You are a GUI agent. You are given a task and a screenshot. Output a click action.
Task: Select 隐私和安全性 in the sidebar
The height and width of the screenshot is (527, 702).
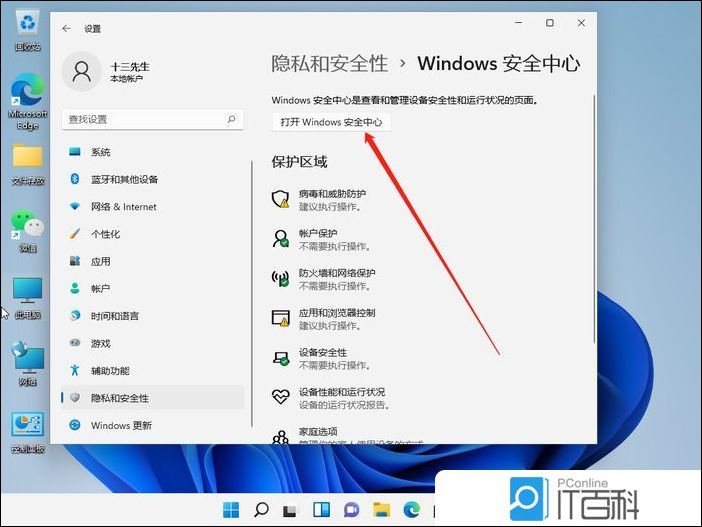coord(153,398)
